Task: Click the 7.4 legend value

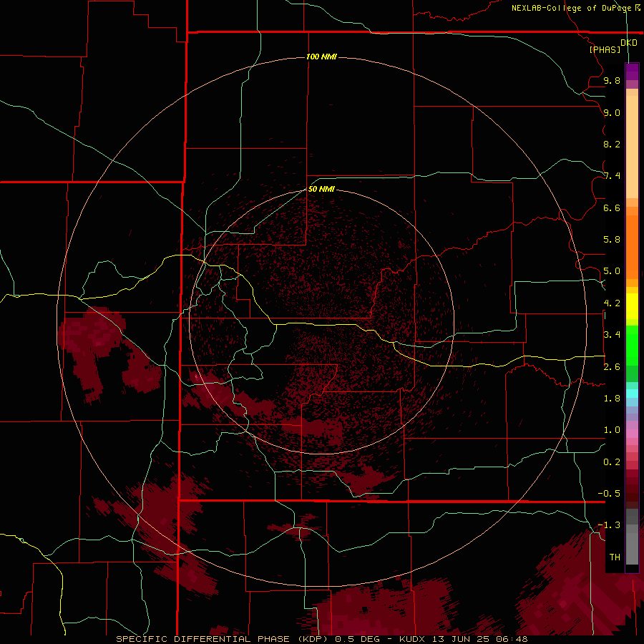Action: pos(612,176)
